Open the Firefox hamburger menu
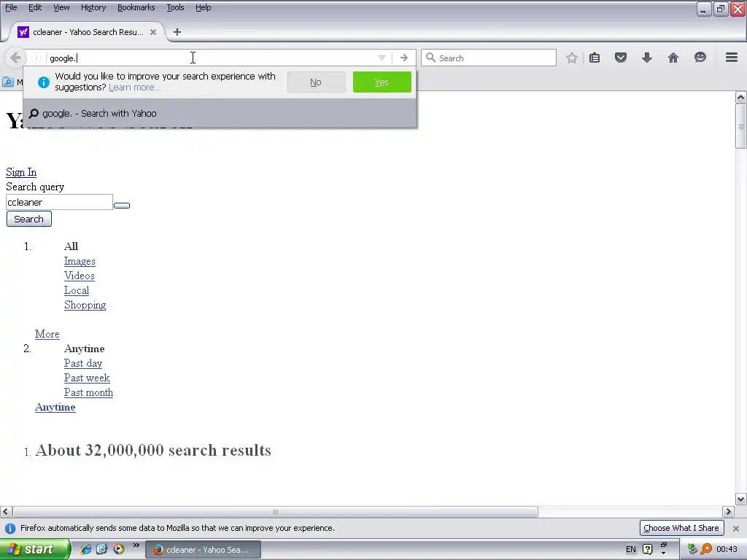Image resolution: width=747 pixels, height=560 pixels. [x=732, y=58]
